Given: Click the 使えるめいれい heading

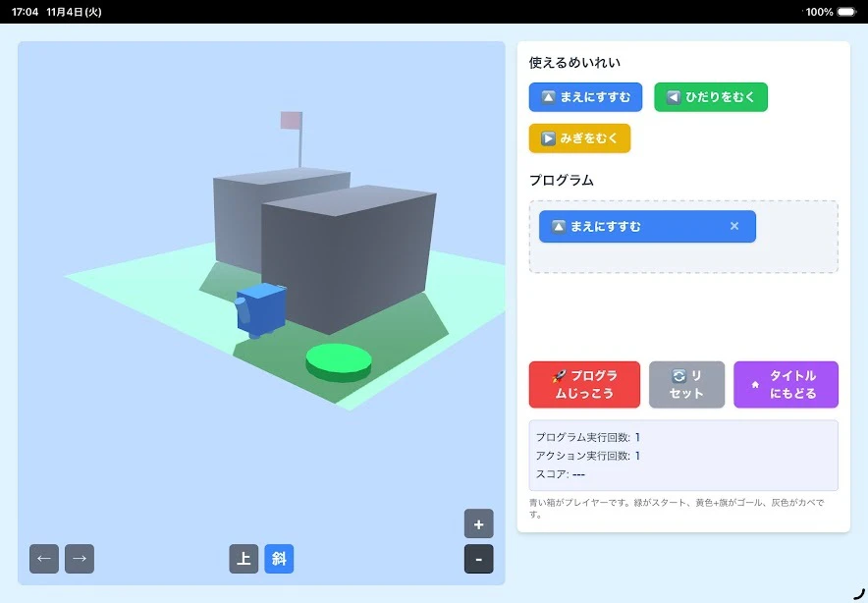Looking at the screenshot, I should coord(574,63).
